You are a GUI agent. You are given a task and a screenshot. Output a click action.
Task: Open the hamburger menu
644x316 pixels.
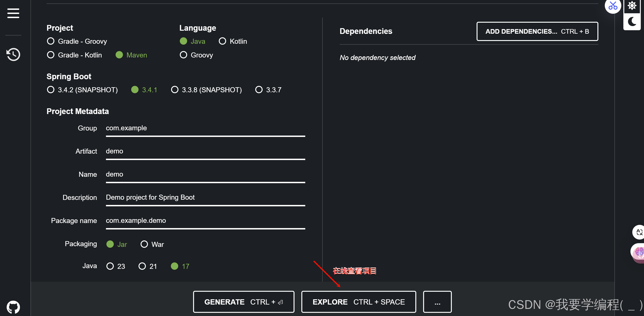(13, 13)
